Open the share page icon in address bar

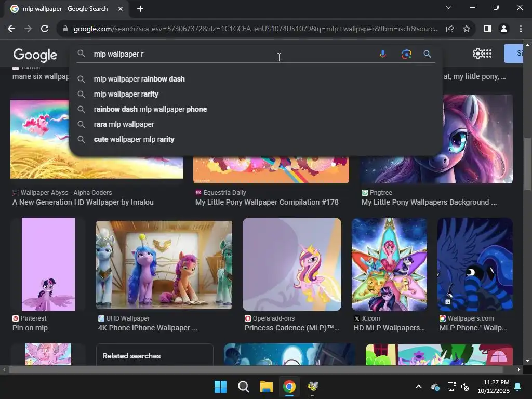450,29
